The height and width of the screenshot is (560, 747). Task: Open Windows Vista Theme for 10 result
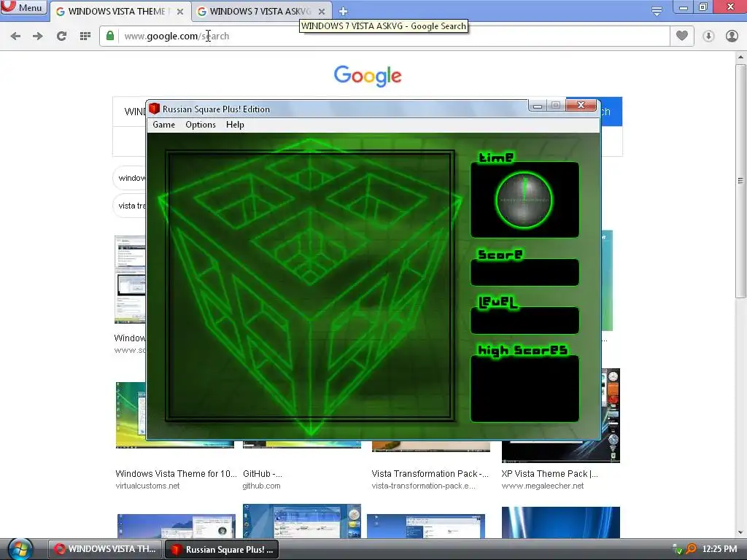176,474
